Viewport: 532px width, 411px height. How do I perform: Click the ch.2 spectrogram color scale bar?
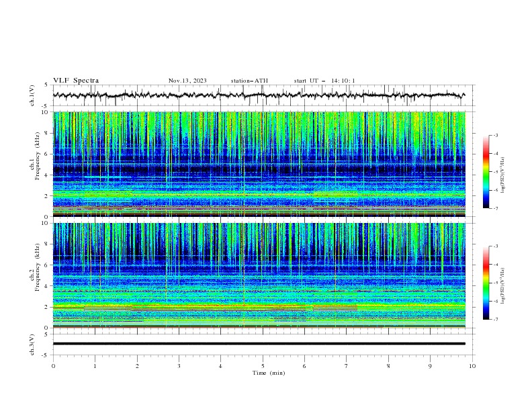tap(486, 283)
